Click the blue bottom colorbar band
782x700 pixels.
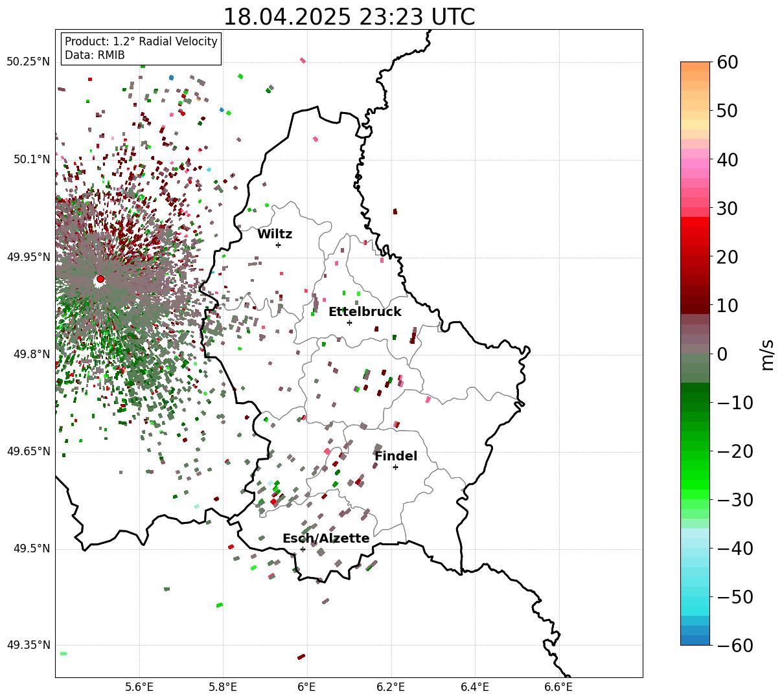tap(695, 640)
